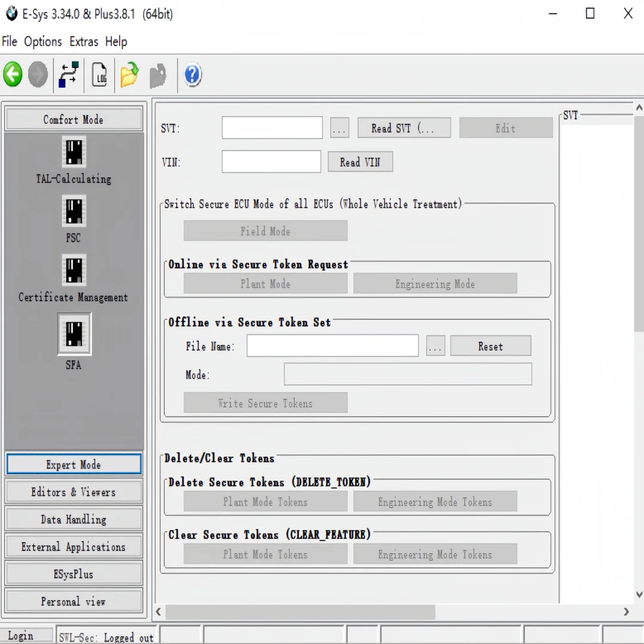644x644 pixels.
Task: Click Plant Mode Tokens under DELETE_TOKEN
Action: [265, 501]
